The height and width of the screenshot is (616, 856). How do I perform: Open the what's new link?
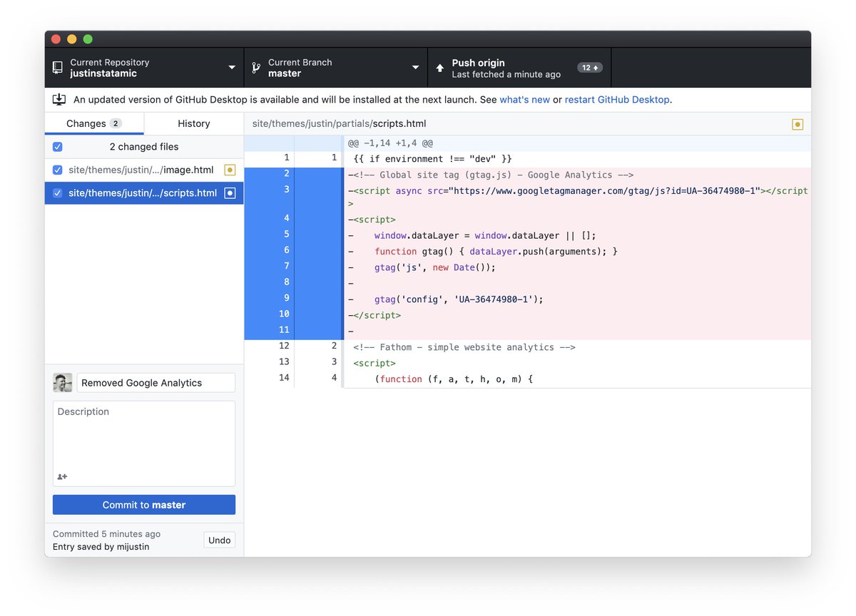524,100
